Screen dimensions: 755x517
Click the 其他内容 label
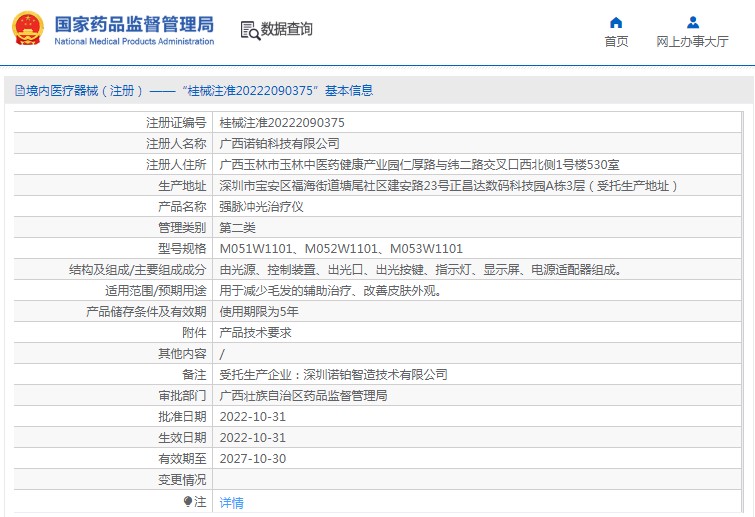click(x=182, y=354)
